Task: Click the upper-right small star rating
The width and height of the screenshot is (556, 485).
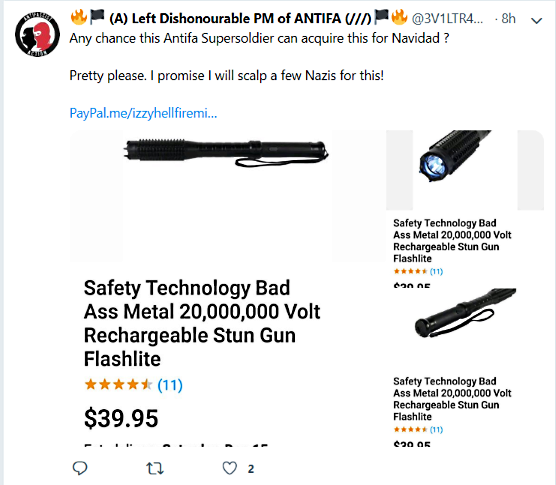Action: point(411,272)
